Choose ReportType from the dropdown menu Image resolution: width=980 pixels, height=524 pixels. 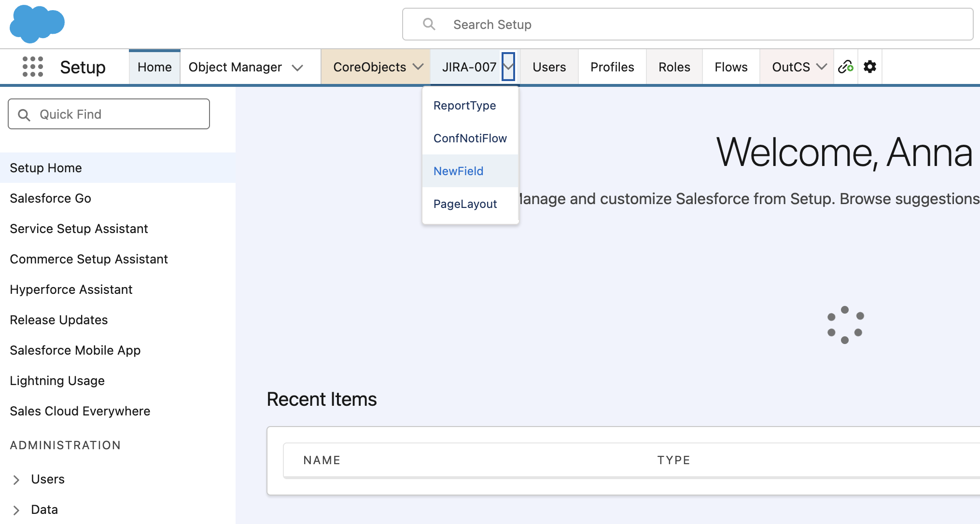470,105
